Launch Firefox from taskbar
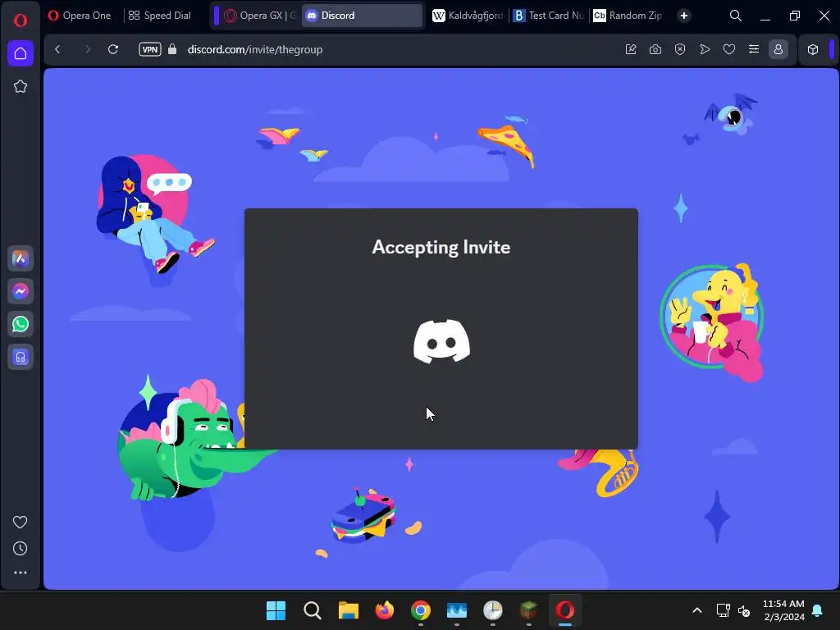840x630 pixels. 384,610
